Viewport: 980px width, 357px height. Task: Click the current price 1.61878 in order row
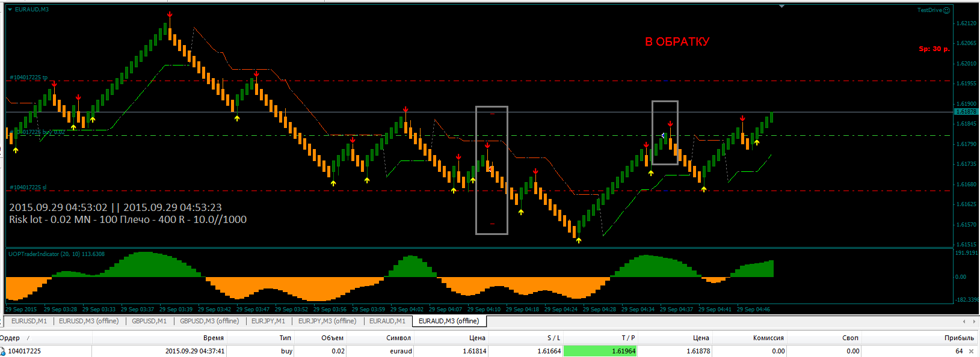click(698, 351)
